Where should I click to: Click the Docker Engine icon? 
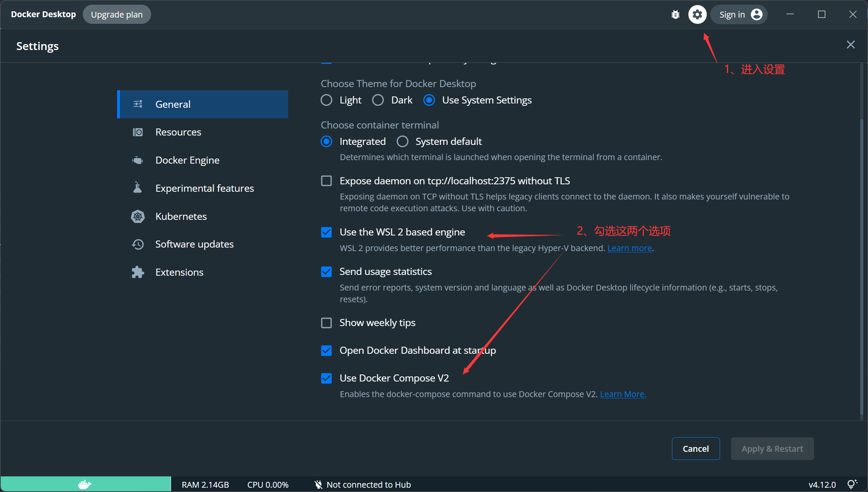pyautogui.click(x=138, y=160)
